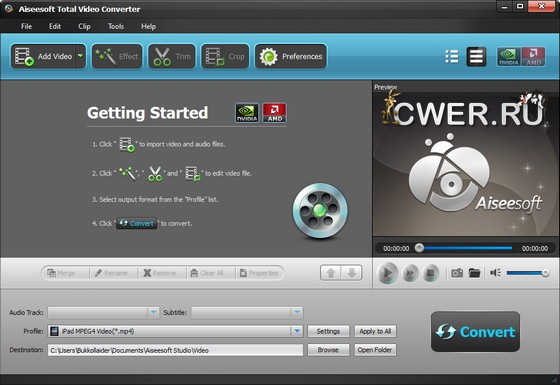Click the Clear All button

click(207, 273)
